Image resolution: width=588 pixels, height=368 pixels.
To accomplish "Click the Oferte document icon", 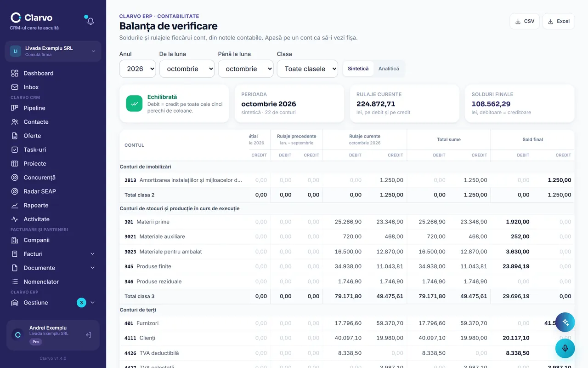I will pyautogui.click(x=15, y=136).
